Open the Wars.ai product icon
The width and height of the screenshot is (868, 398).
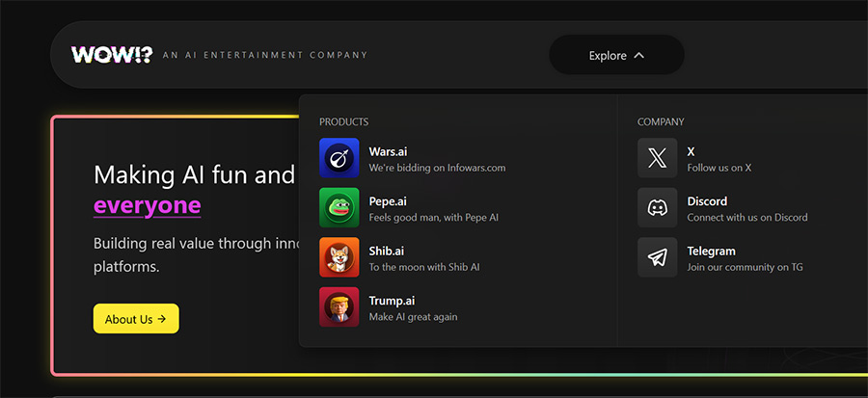[339, 158]
